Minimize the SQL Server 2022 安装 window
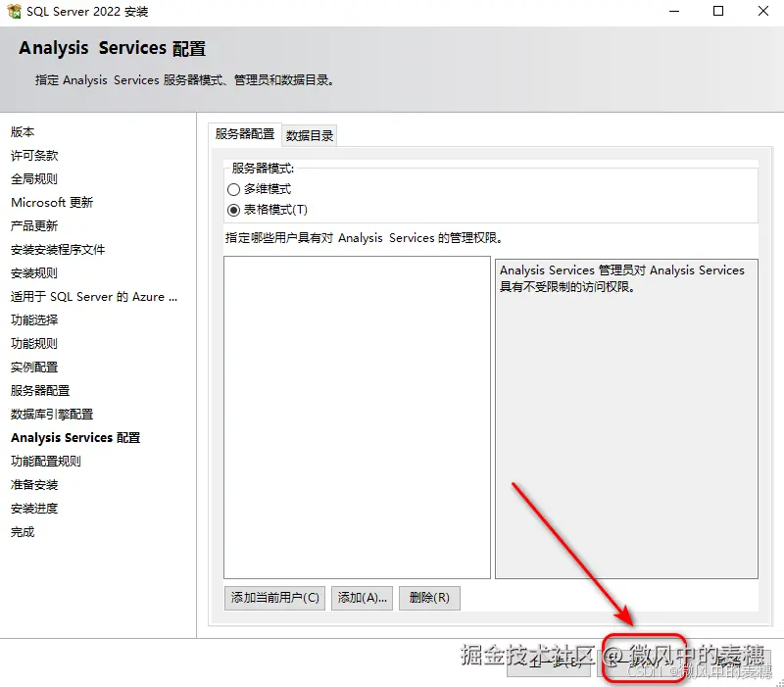This screenshot has width=784, height=687. click(674, 11)
